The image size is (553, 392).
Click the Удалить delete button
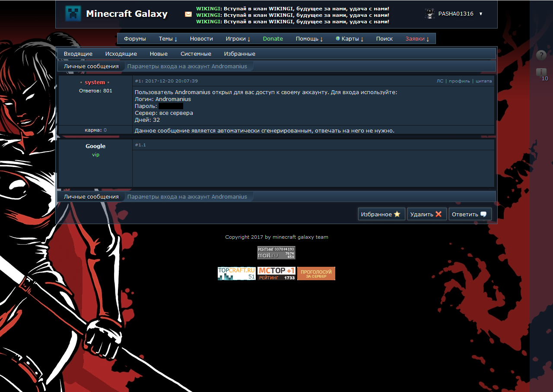(427, 214)
